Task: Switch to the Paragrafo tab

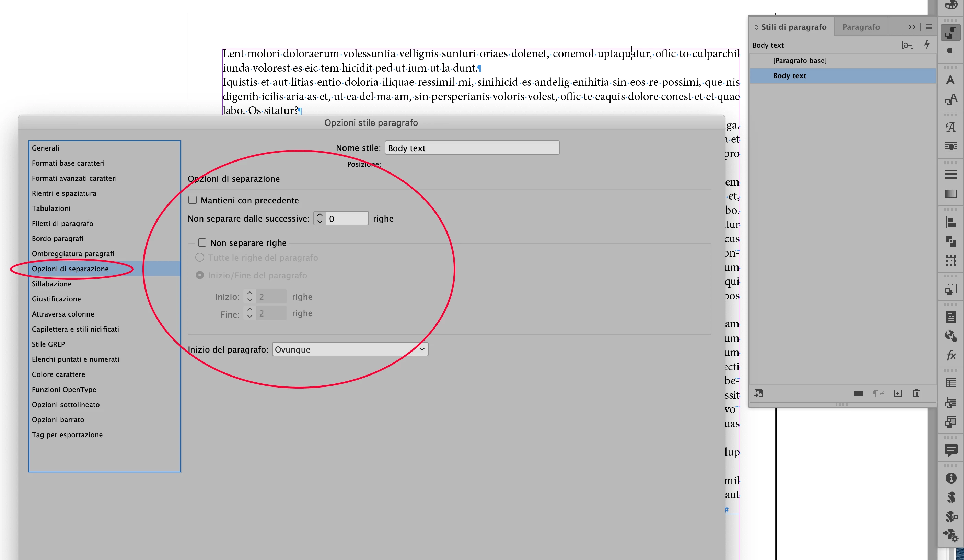Action: coord(861,27)
